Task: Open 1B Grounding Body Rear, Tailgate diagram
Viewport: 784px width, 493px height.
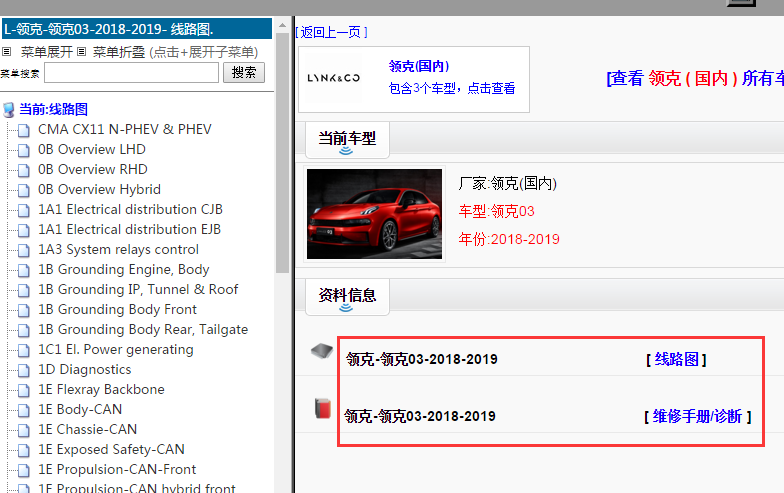Action: (143, 330)
